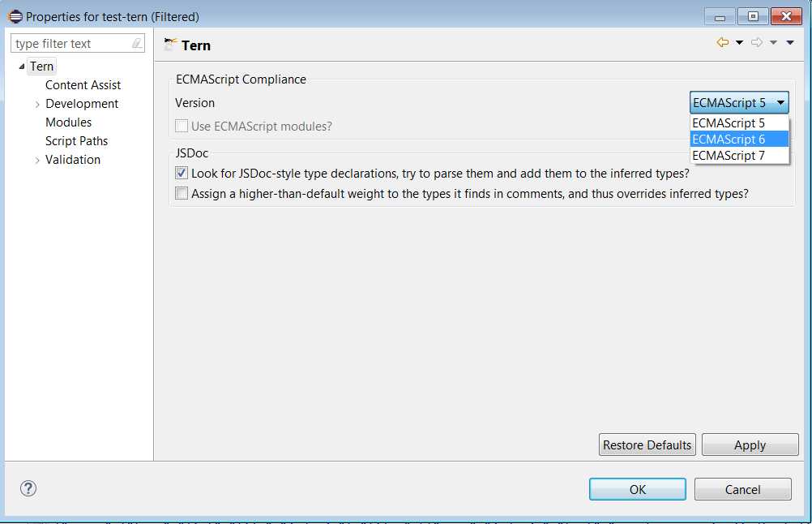Select ECMAScript 6 from the dropdown list
The width and height of the screenshot is (812, 524).
click(x=729, y=139)
